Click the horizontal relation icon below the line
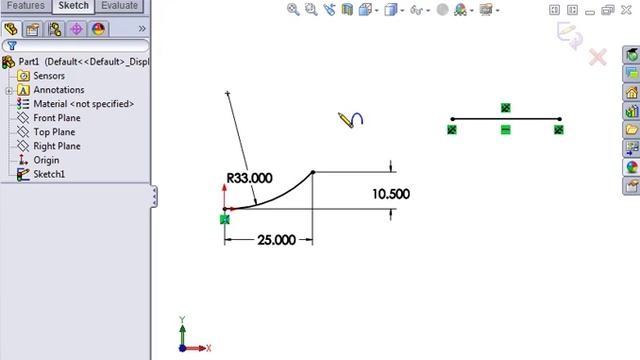 505,130
